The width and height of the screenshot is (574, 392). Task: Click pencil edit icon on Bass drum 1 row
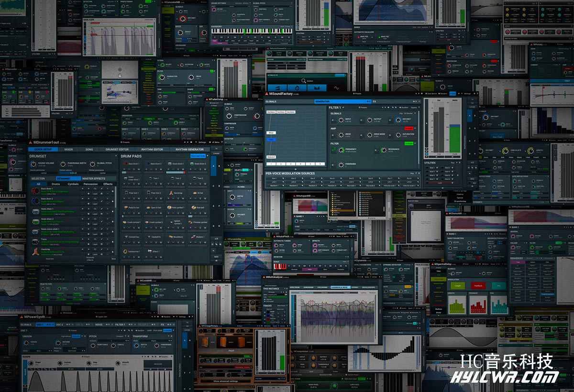coord(101,188)
